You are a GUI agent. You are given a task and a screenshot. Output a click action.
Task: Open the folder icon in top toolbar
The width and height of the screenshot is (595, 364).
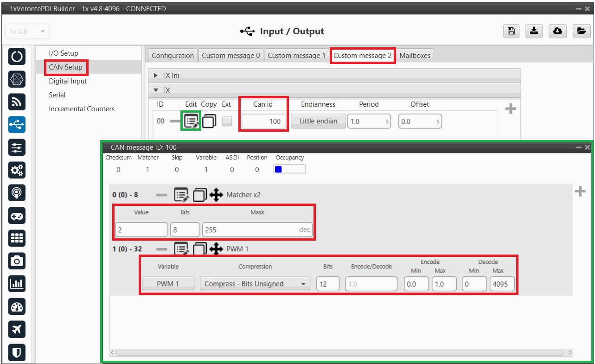[x=581, y=31]
